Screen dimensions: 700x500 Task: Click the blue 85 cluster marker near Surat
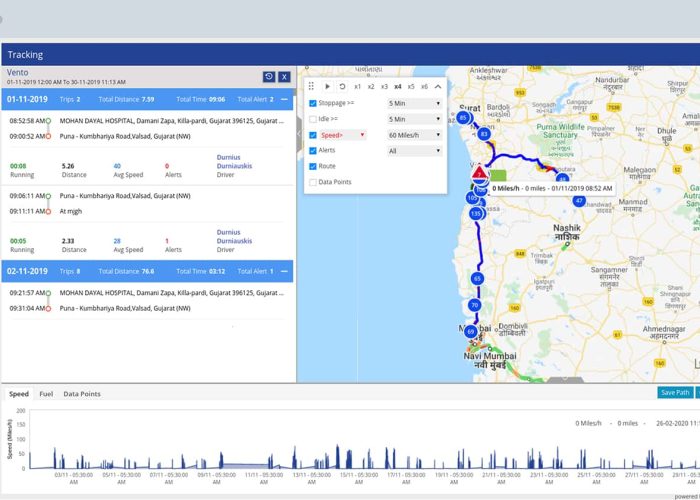(463, 118)
